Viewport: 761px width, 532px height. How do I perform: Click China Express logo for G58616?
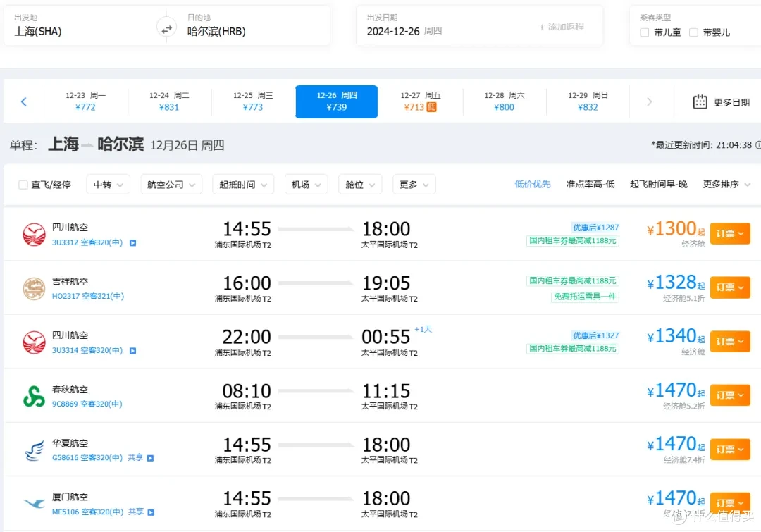tap(34, 450)
